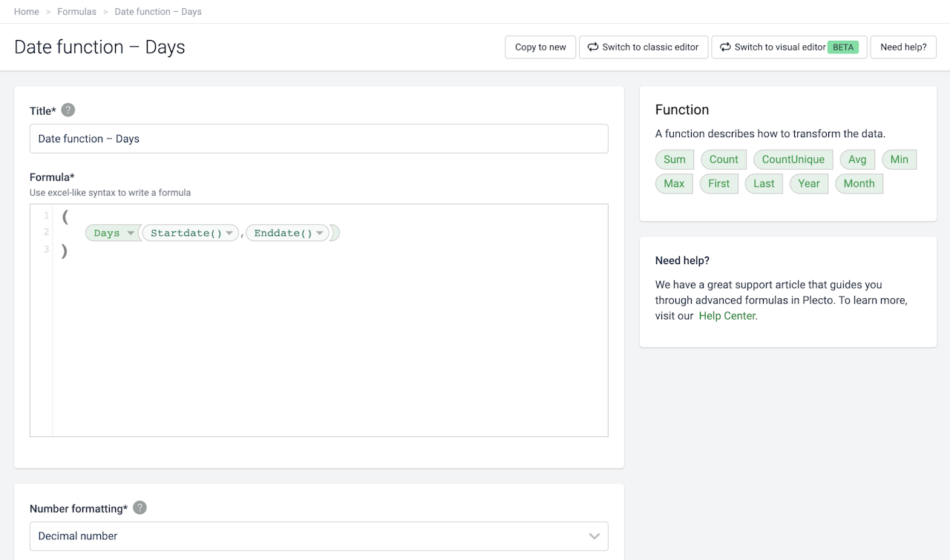Insert the CountUnique function
The image size is (950, 560).
tap(793, 159)
